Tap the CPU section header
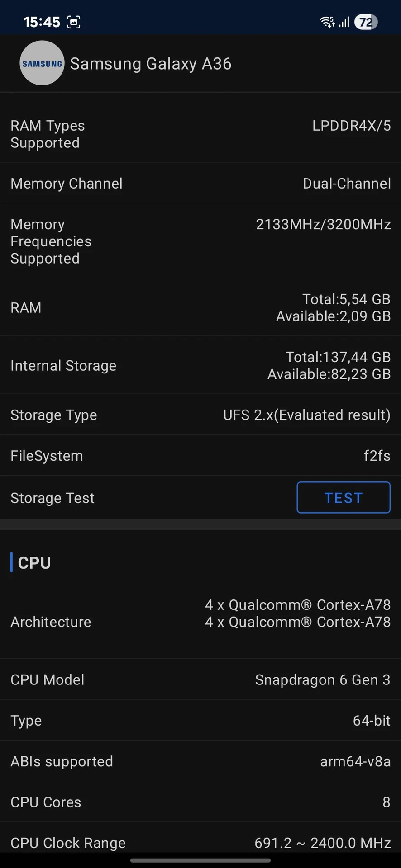401x868 pixels. point(34,563)
